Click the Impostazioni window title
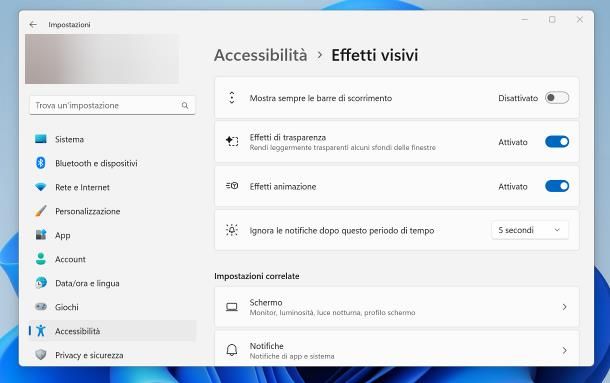 69,25
